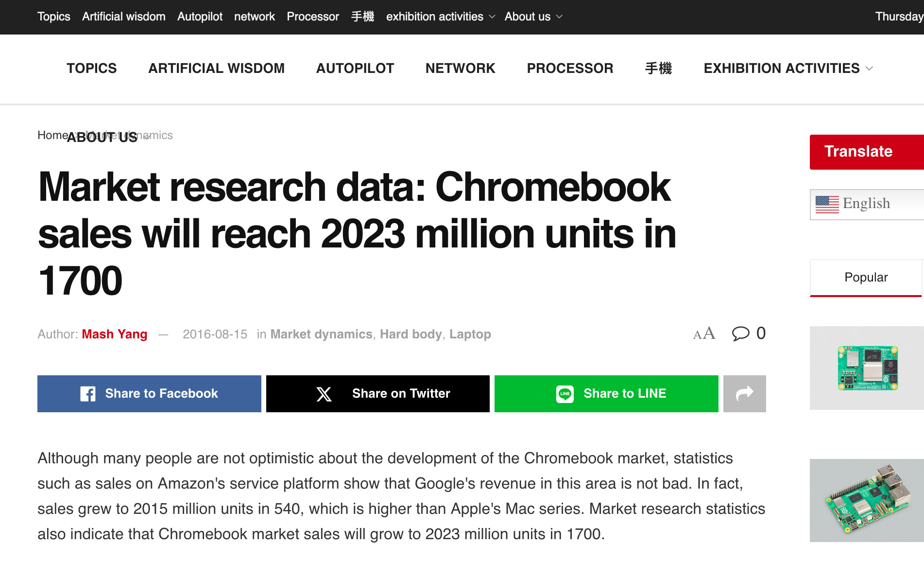Select ARTIFICIAL WISDOM in main navigation
The width and height of the screenshot is (924, 562).
pyautogui.click(x=216, y=69)
